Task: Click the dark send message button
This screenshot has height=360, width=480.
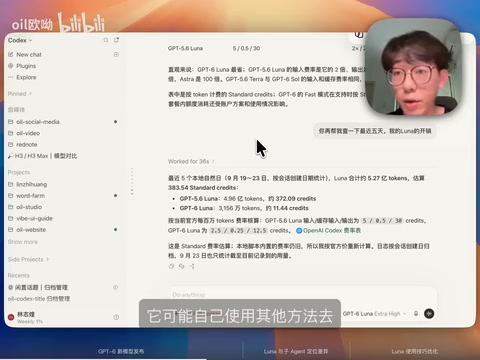Action: 429,314
